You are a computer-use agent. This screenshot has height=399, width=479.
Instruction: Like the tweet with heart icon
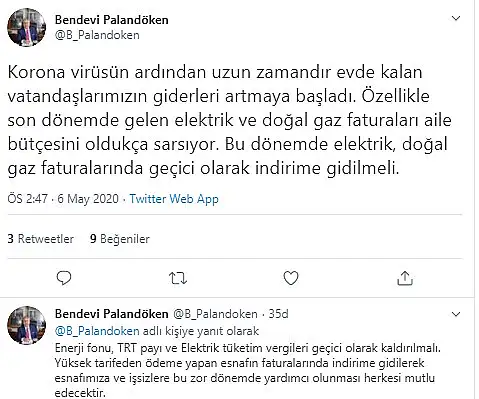click(291, 278)
